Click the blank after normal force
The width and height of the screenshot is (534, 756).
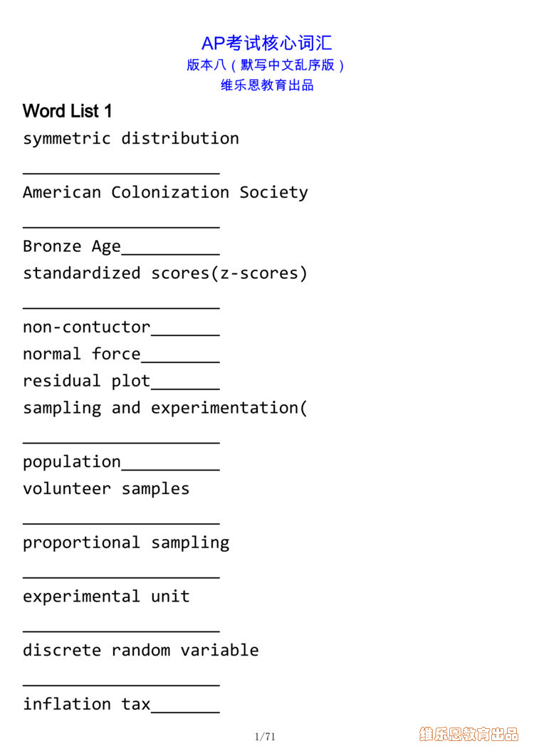[x=180, y=360]
